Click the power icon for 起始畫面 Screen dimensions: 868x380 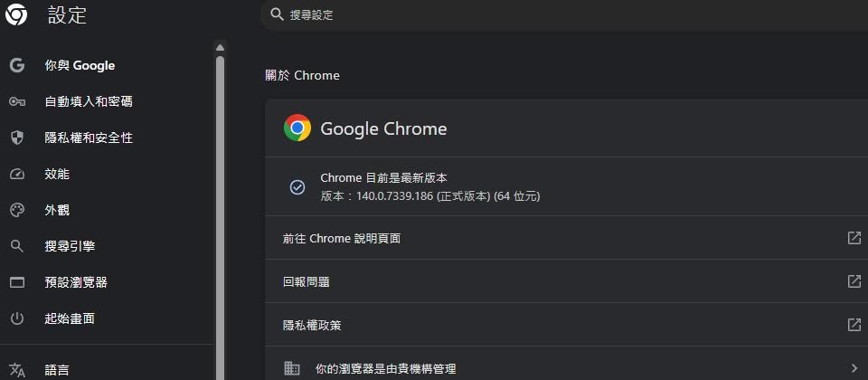pyautogui.click(x=16, y=318)
